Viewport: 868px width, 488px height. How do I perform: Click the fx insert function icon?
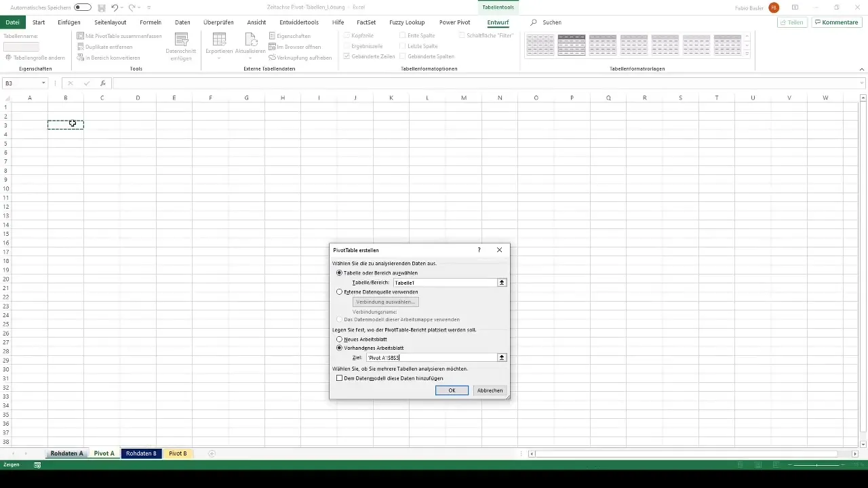[x=103, y=83]
